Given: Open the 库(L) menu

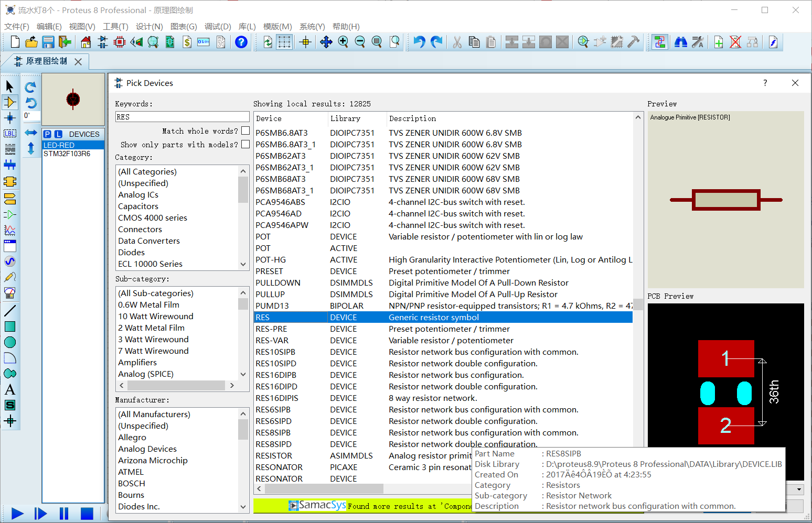Looking at the screenshot, I should click(x=247, y=26).
